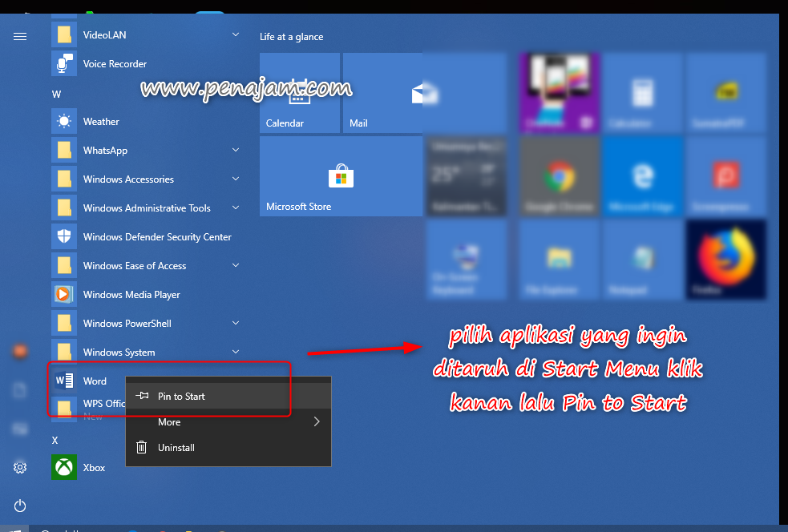Select Pin to Start in the context menu

pyautogui.click(x=182, y=396)
